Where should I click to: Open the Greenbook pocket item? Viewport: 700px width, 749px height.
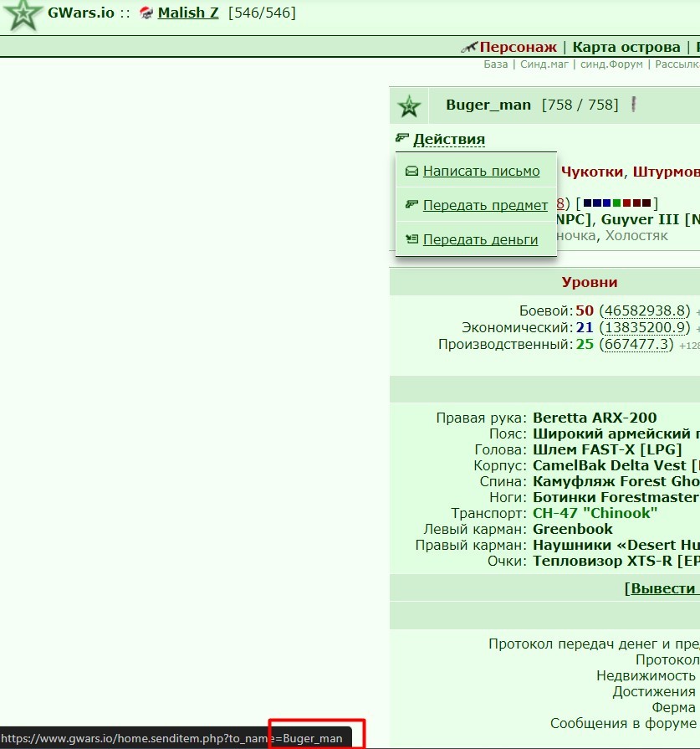573,529
